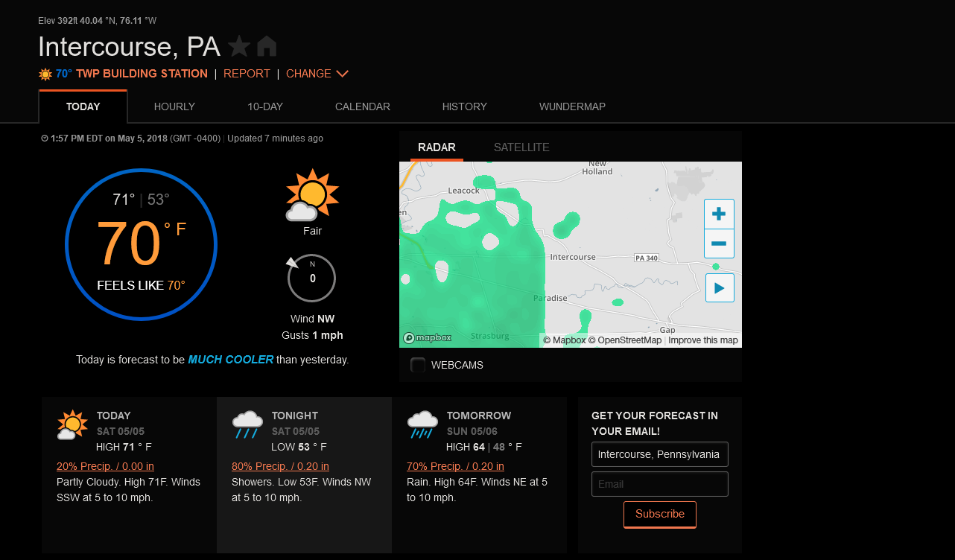Switch to the TODAY tab

(83, 106)
